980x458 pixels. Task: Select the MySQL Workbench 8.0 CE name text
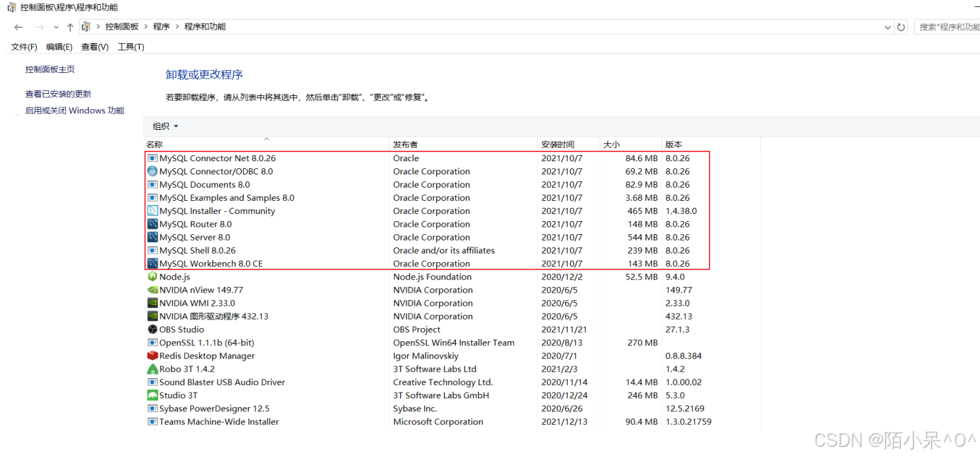tap(211, 264)
